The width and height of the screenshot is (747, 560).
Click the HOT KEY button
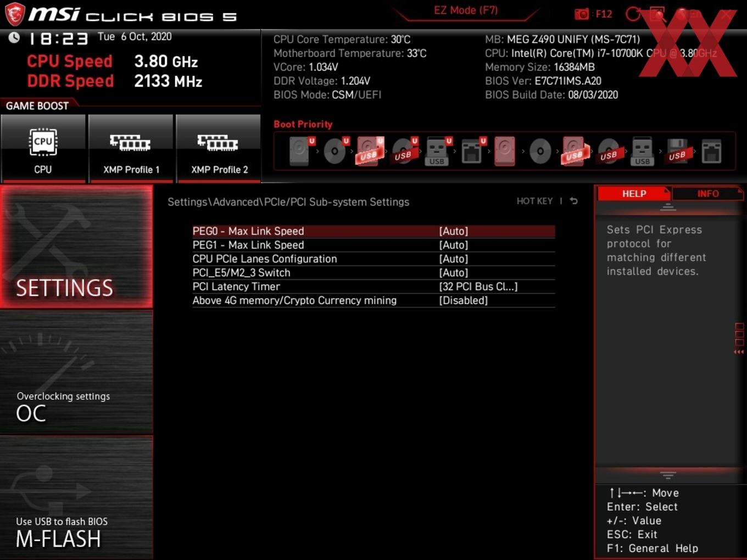(x=534, y=201)
